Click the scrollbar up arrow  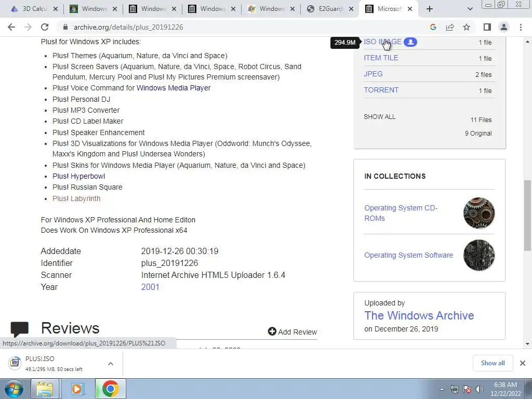pos(527,42)
